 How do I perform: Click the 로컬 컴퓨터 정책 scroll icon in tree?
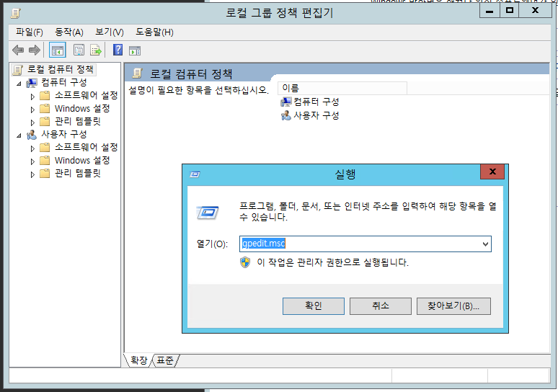[x=18, y=70]
